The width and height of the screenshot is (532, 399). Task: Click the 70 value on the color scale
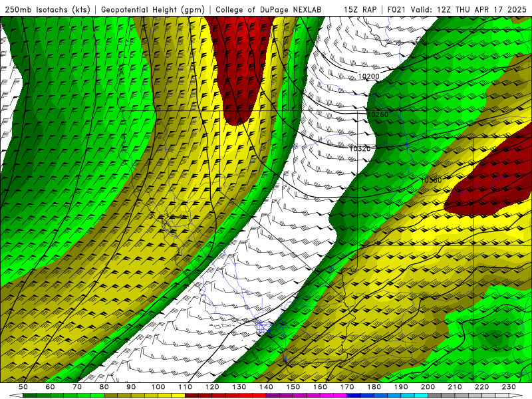click(x=77, y=387)
